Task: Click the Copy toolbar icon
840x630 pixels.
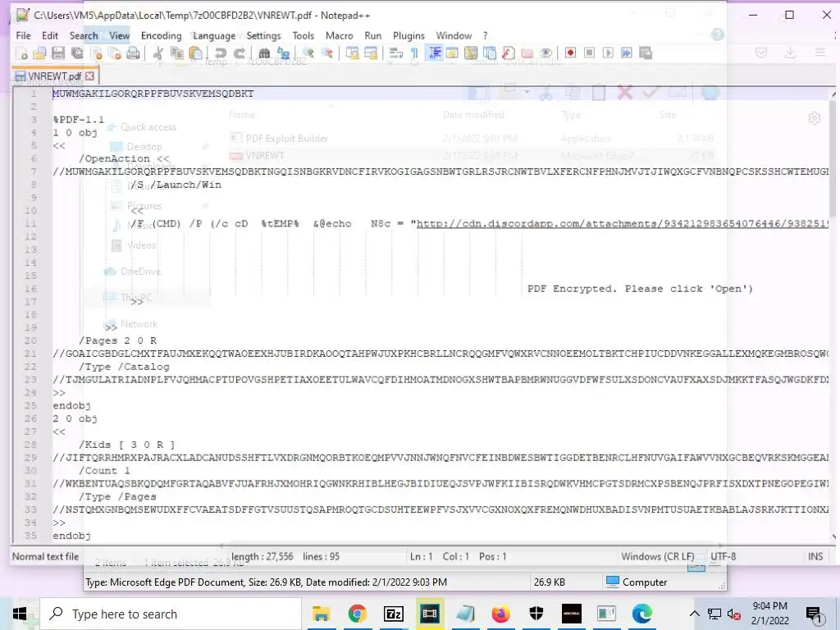Action: [176, 53]
